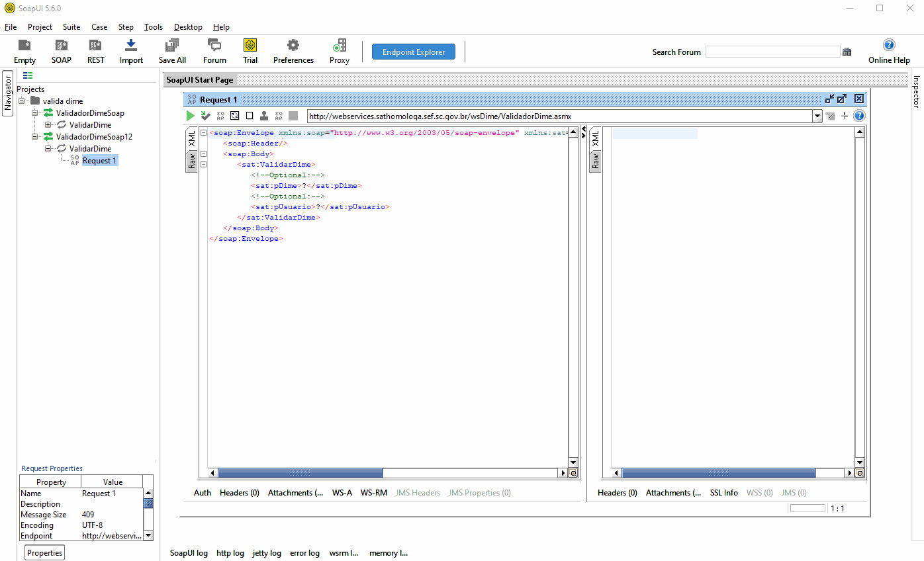This screenshot has height=561, width=924.
Task: Open the Desktop menu
Action: tap(188, 27)
